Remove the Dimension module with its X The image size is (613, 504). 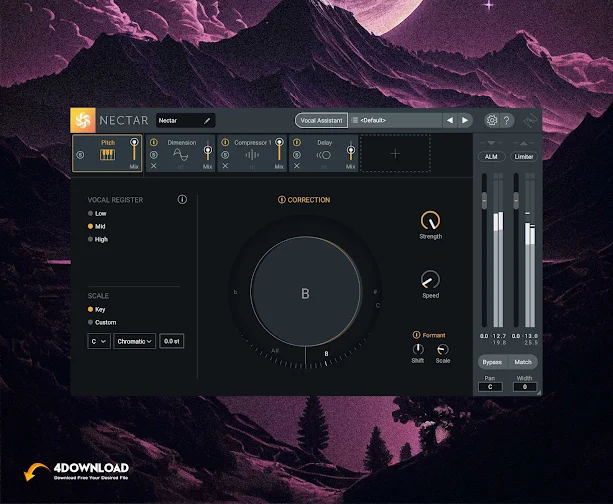(154, 166)
